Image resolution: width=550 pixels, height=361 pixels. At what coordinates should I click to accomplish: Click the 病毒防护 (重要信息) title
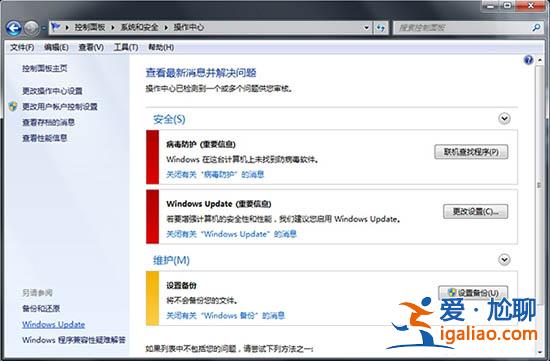click(x=201, y=144)
